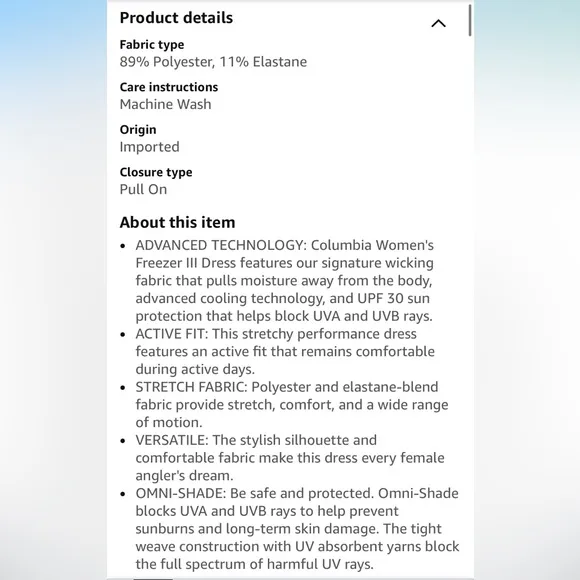Collapse the Product details section chevron
Viewport: 580px width, 580px height.
click(x=438, y=24)
